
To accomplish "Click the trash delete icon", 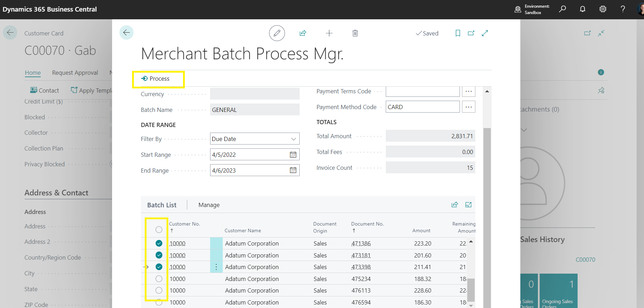I will tap(355, 33).
